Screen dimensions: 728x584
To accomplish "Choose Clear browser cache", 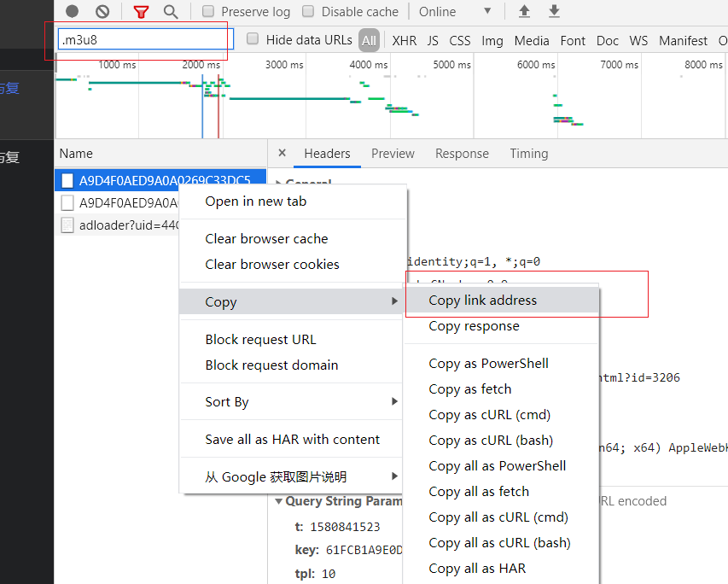I will (291, 239).
